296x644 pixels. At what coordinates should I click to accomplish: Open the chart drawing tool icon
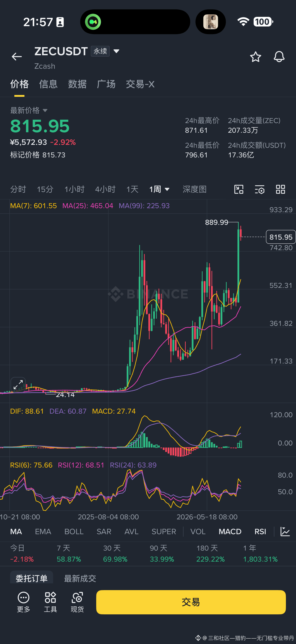[239, 189]
